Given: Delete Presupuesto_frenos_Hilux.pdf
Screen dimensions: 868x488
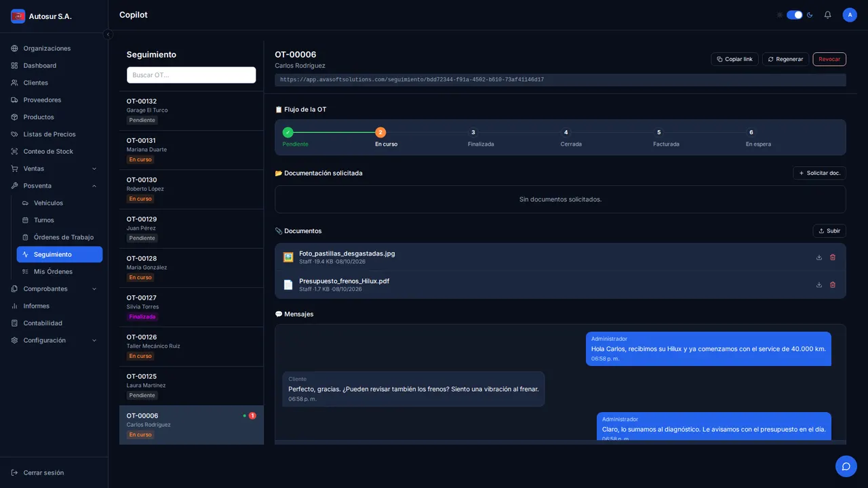Looking at the screenshot, I should coord(833,285).
